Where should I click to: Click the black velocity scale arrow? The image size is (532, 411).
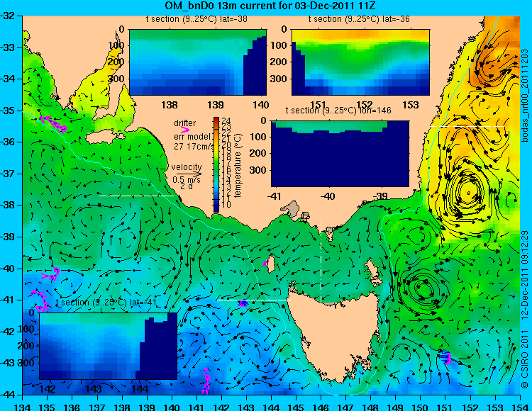(189, 174)
